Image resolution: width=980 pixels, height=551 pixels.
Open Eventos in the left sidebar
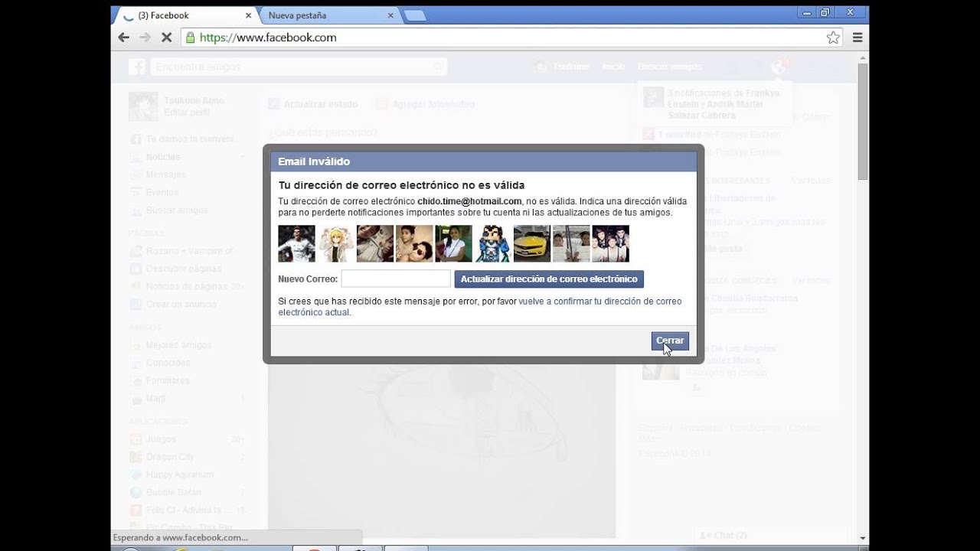(x=162, y=192)
